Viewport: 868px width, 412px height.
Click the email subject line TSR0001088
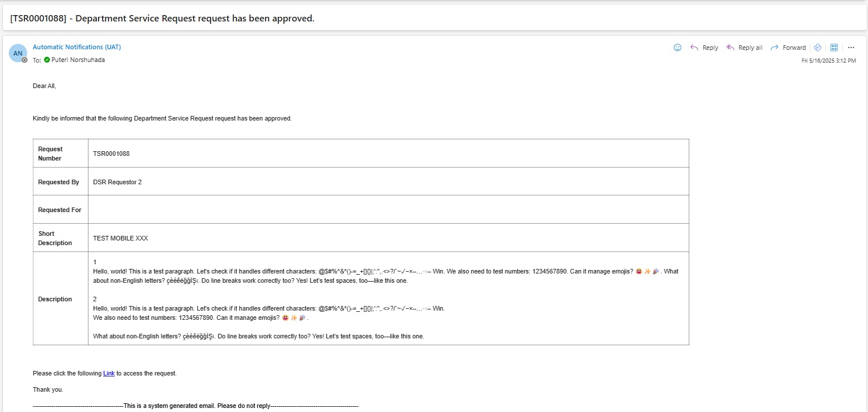162,18
